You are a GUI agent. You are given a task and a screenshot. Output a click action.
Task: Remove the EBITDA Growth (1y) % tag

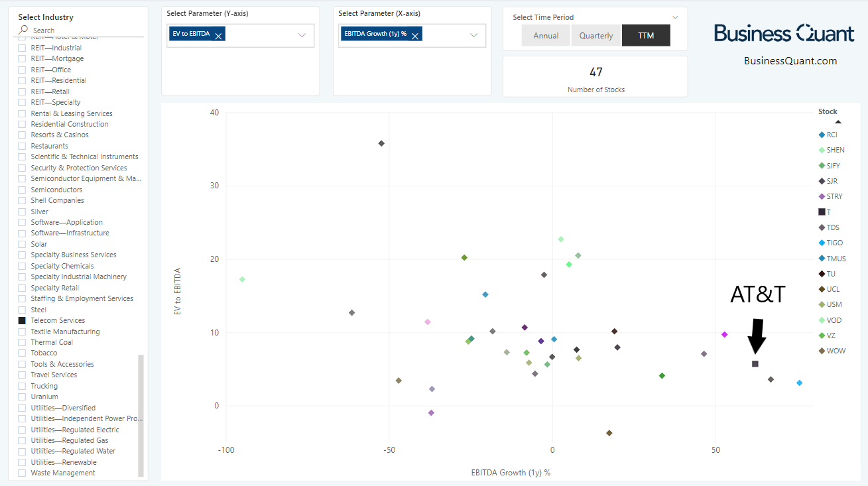pyautogui.click(x=415, y=36)
